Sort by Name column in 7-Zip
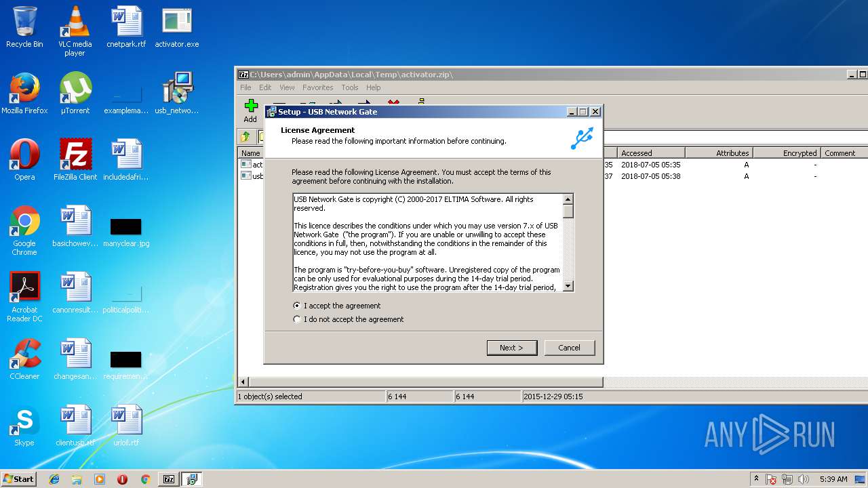 click(x=252, y=153)
